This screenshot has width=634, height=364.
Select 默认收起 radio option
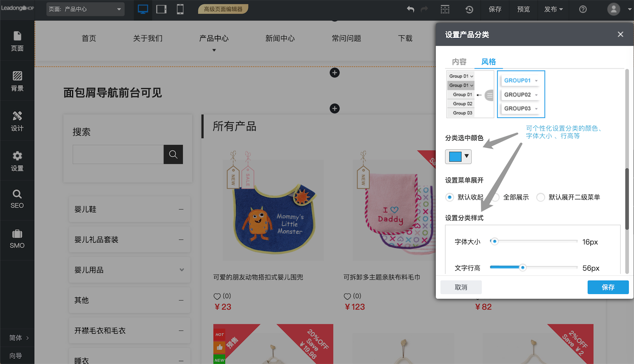point(450,197)
